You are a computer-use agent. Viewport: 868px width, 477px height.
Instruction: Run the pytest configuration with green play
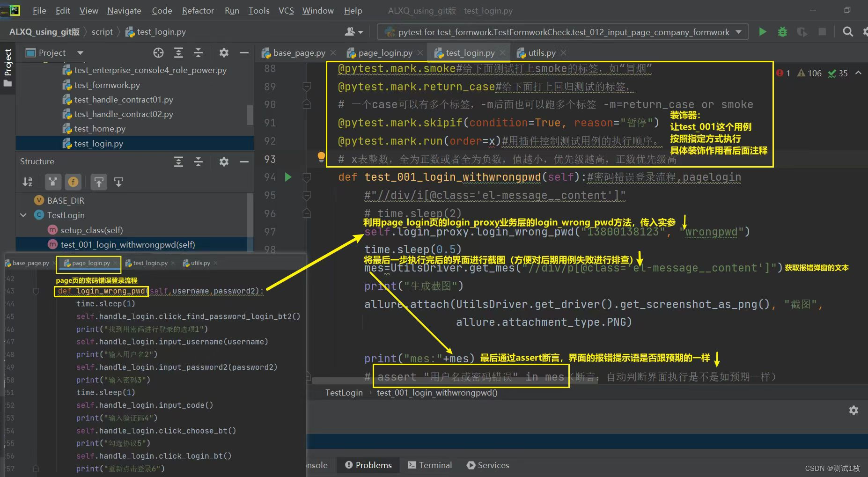point(762,32)
